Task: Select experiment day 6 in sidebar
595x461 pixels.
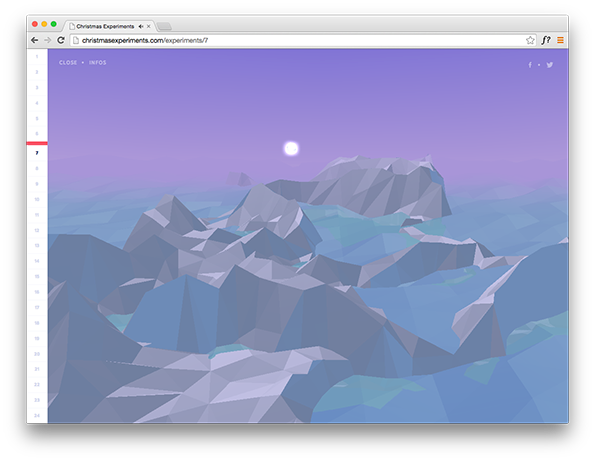Action: (37, 134)
